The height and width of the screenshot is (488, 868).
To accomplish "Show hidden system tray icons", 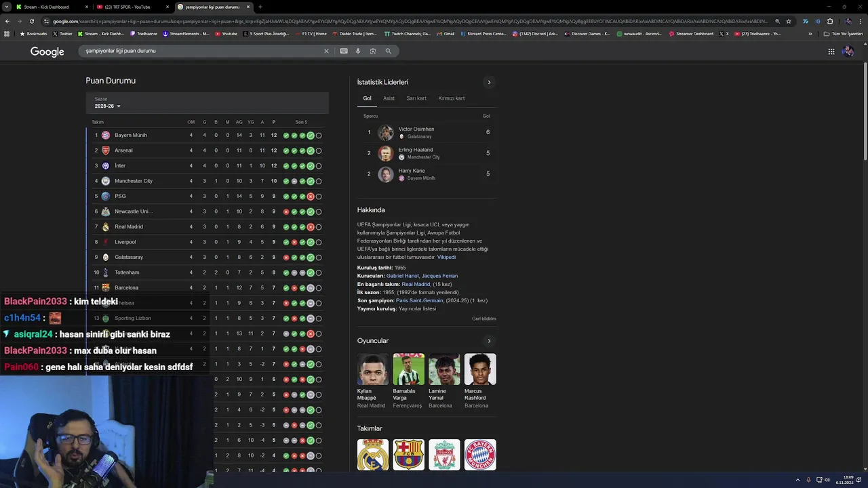I will point(797,480).
